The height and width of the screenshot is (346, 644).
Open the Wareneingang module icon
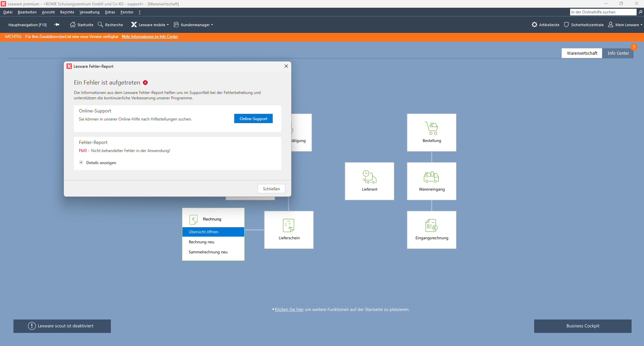point(431,181)
